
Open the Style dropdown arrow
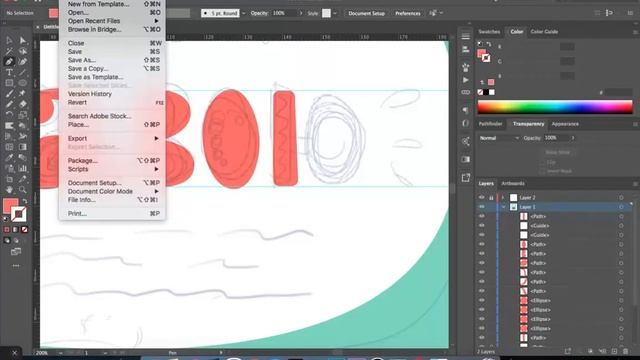click(x=335, y=13)
